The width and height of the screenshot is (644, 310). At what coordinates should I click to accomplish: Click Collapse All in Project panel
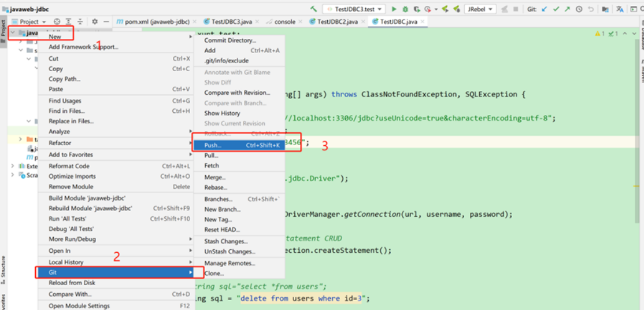[80, 21]
